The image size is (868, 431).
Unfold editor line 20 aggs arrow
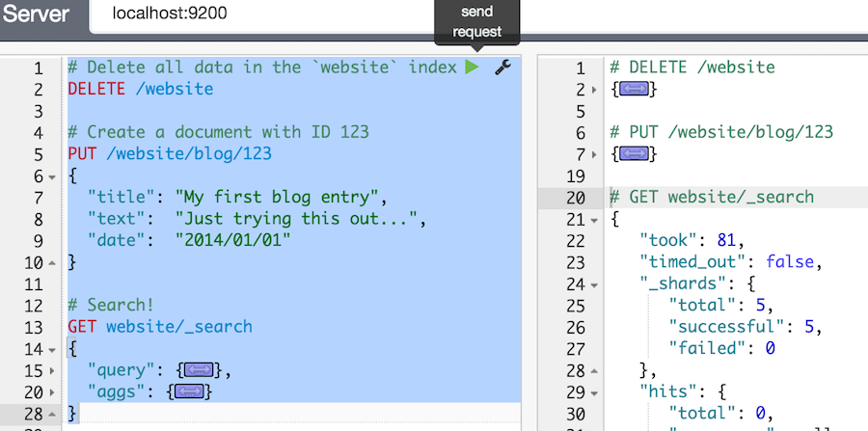[x=52, y=392]
